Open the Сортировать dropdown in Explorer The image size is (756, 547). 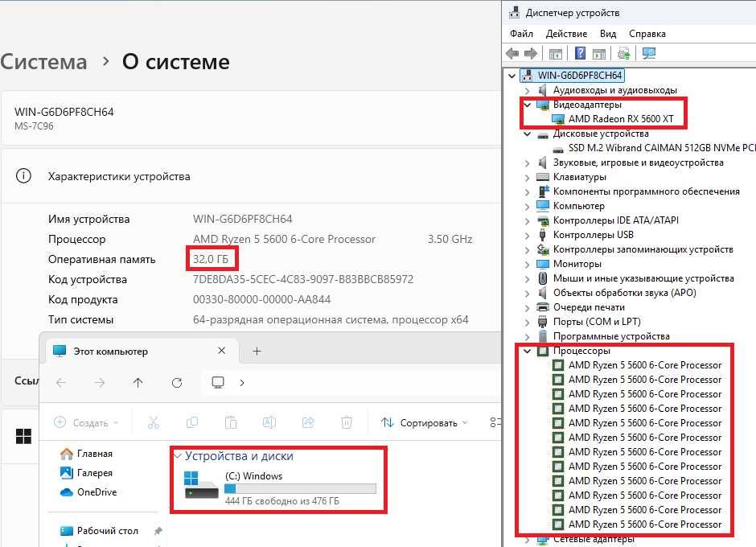(425, 422)
